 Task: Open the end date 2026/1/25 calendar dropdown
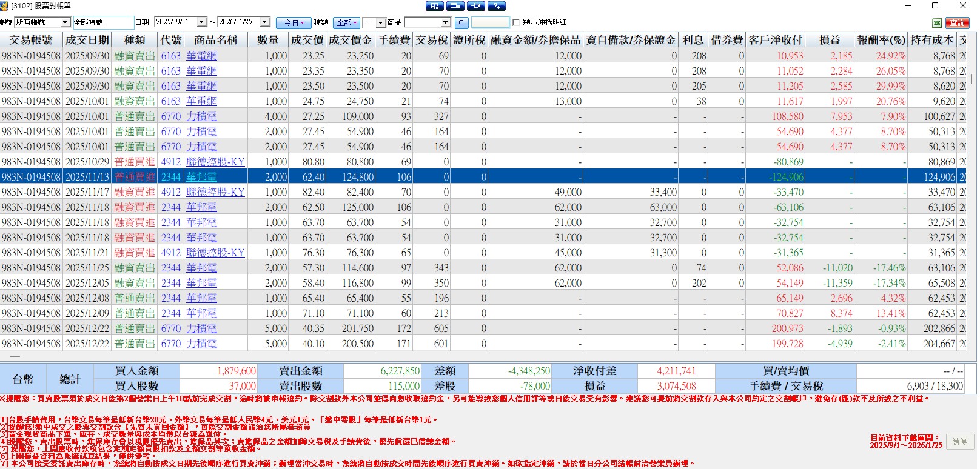point(265,22)
